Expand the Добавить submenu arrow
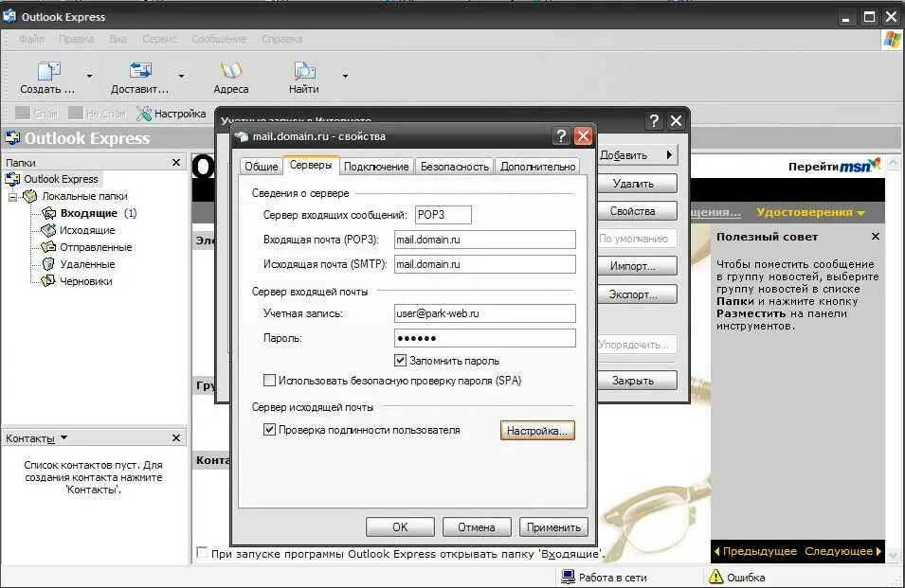Image resolution: width=905 pixels, height=588 pixels. coord(670,154)
